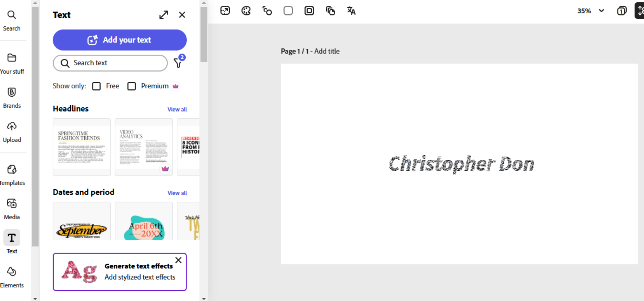This screenshot has width=644, height=301.
Task: Open the Elements section in sidebar
Action: click(x=12, y=275)
